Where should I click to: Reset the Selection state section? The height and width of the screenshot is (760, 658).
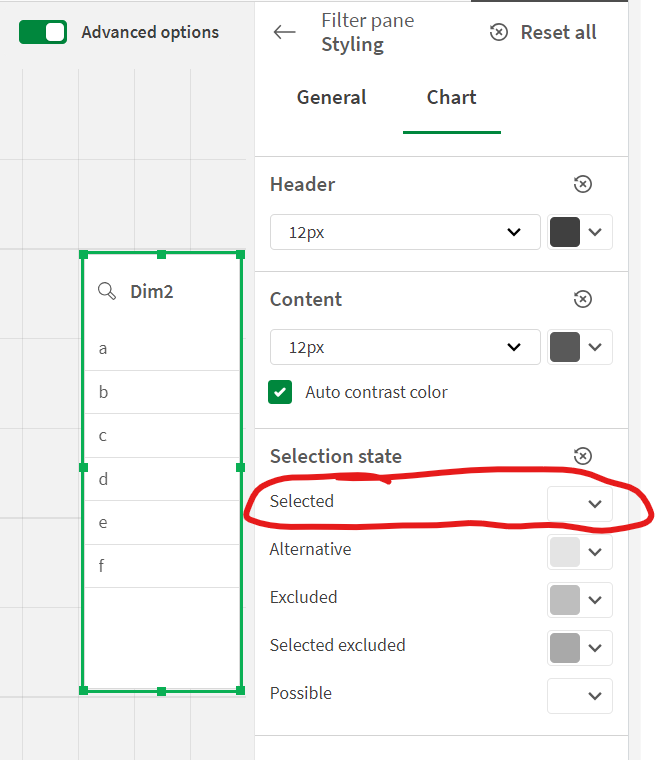click(x=582, y=456)
